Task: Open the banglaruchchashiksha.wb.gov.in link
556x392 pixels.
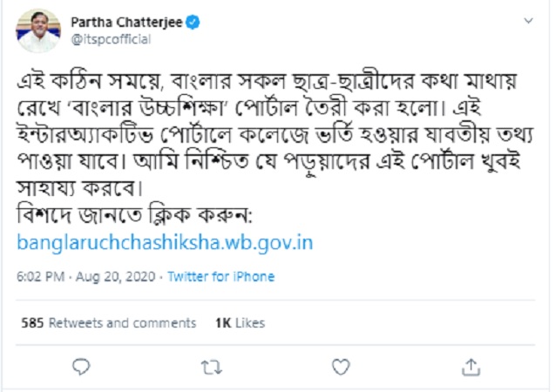Action: coord(165,242)
